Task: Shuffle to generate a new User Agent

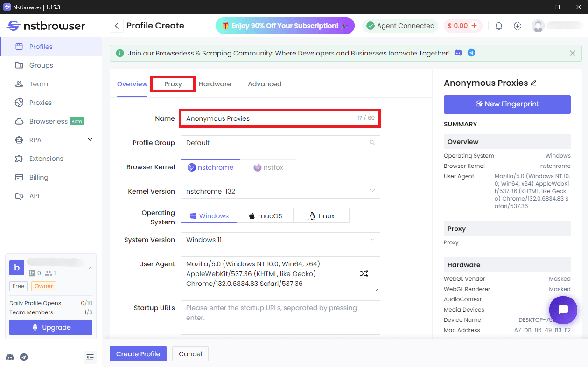Action: tap(364, 274)
